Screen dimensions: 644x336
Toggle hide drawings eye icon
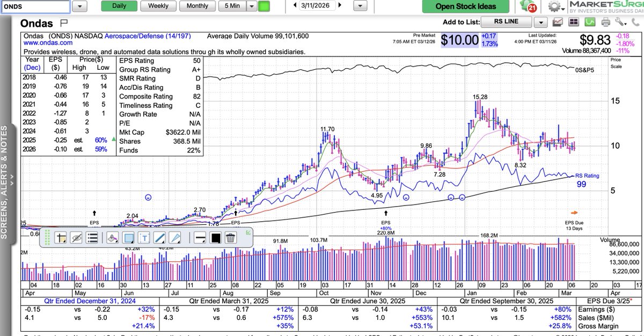coord(76,237)
